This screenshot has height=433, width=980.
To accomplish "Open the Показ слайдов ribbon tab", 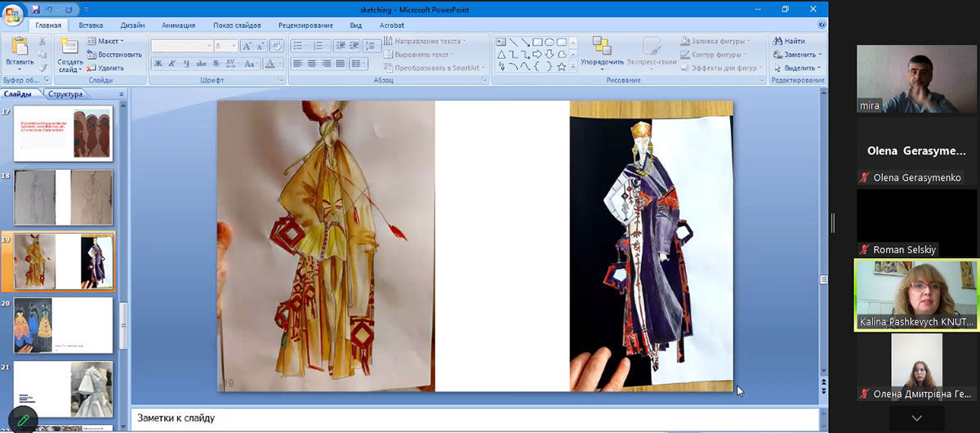I will coord(237,25).
